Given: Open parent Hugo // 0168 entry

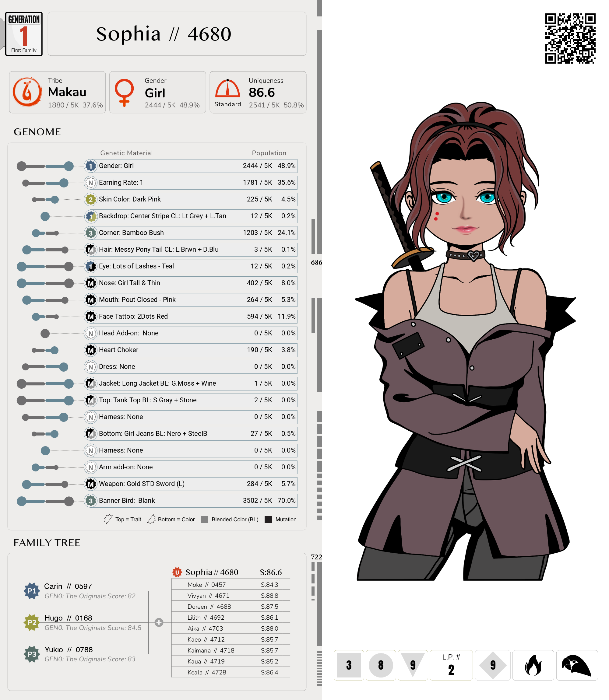Looking at the screenshot, I should point(68,618).
